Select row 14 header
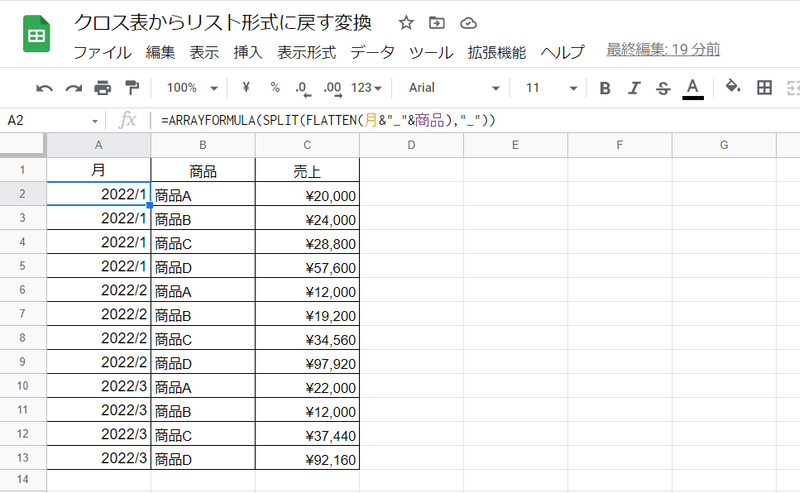The width and height of the screenshot is (800, 493). point(23,479)
